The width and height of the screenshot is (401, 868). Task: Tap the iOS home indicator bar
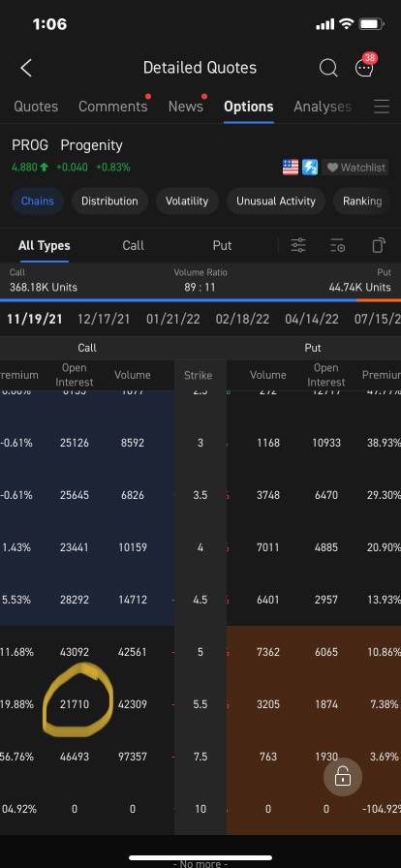click(x=200, y=858)
